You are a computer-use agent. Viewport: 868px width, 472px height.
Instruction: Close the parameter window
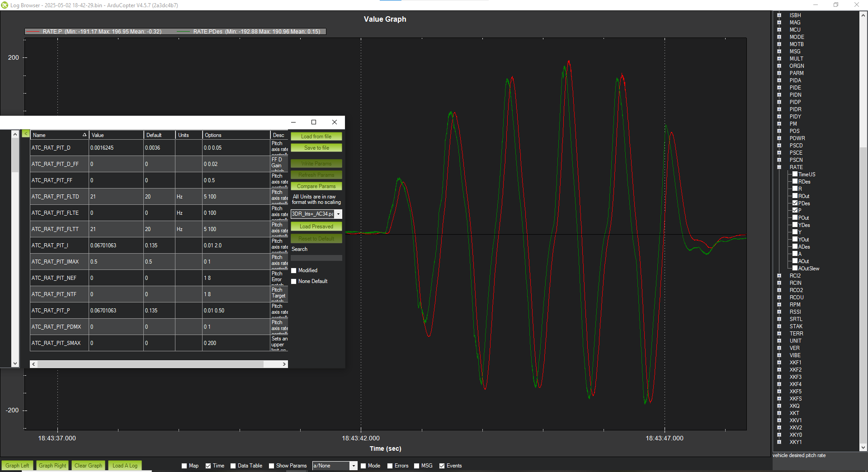(x=335, y=122)
